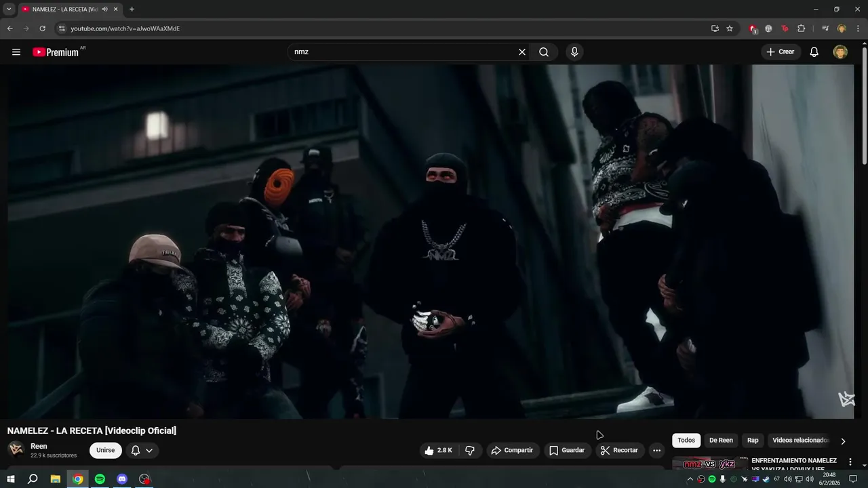Open the YouTube account avatar menu
The width and height of the screenshot is (868, 488).
click(840, 52)
